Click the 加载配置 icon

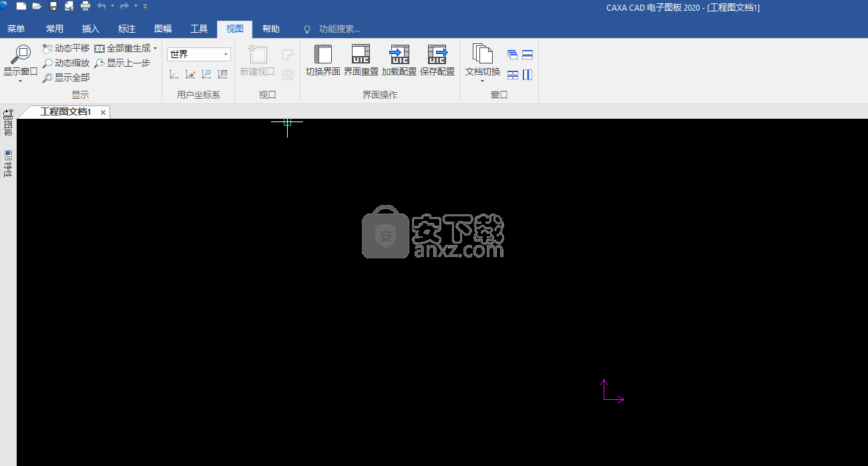[399, 54]
